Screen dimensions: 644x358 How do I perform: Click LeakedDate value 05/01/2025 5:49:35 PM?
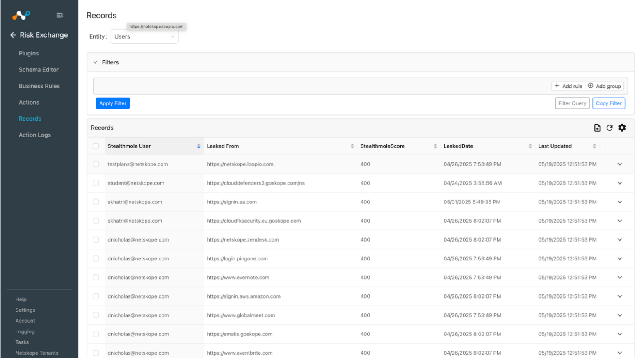click(x=472, y=202)
